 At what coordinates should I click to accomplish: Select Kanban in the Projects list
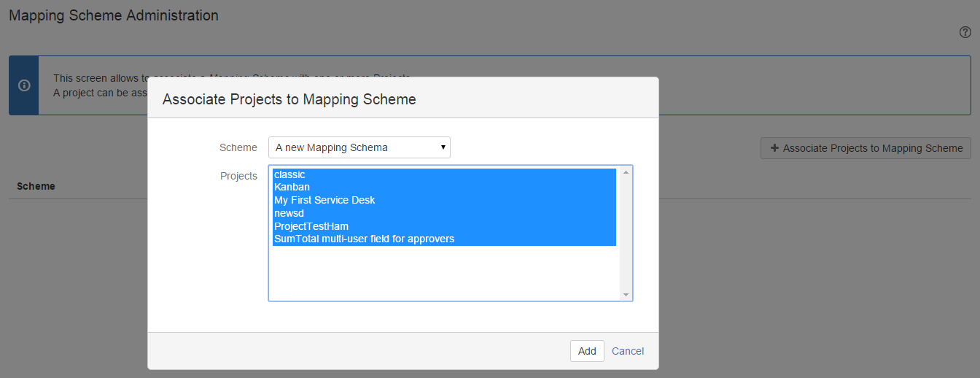point(292,188)
